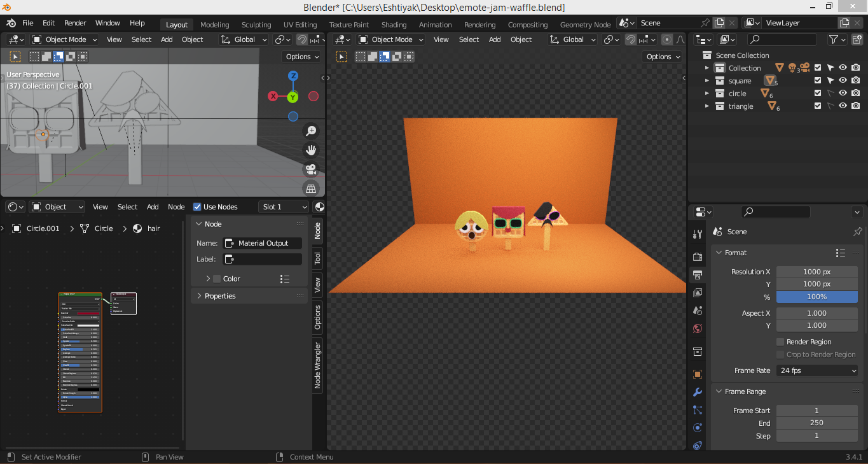The height and width of the screenshot is (464, 868).
Task: Click the Options button in the viewport corner
Action: click(301, 56)
